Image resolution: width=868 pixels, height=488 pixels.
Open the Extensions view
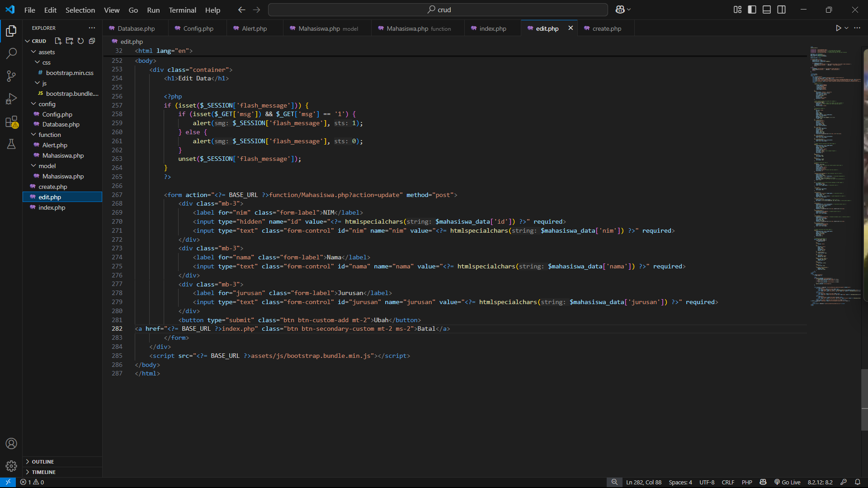point(11,122)
